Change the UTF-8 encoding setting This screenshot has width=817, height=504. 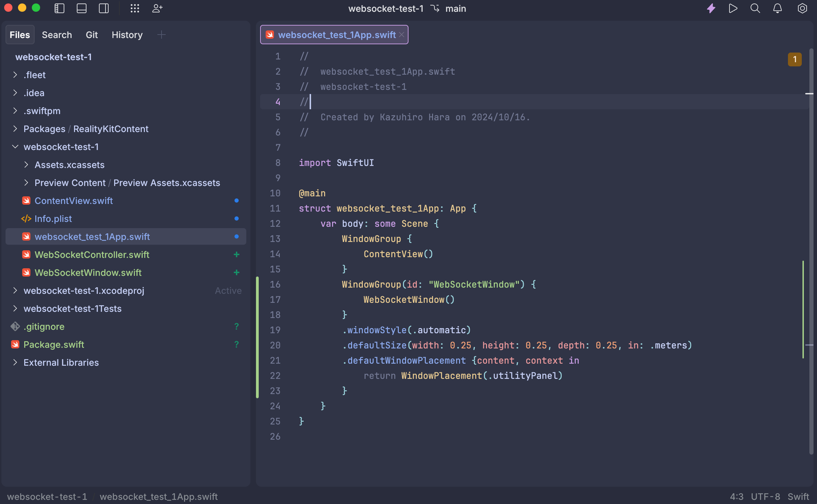pos(765,497)
